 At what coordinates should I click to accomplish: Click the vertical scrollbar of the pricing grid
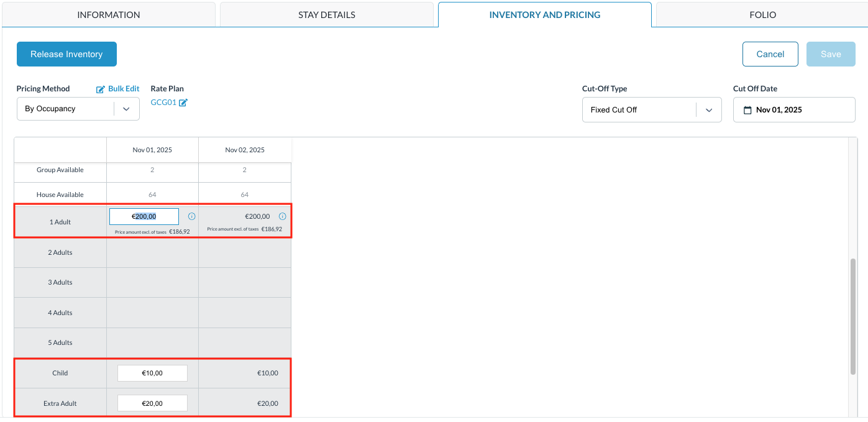click(x=853, y=317)
